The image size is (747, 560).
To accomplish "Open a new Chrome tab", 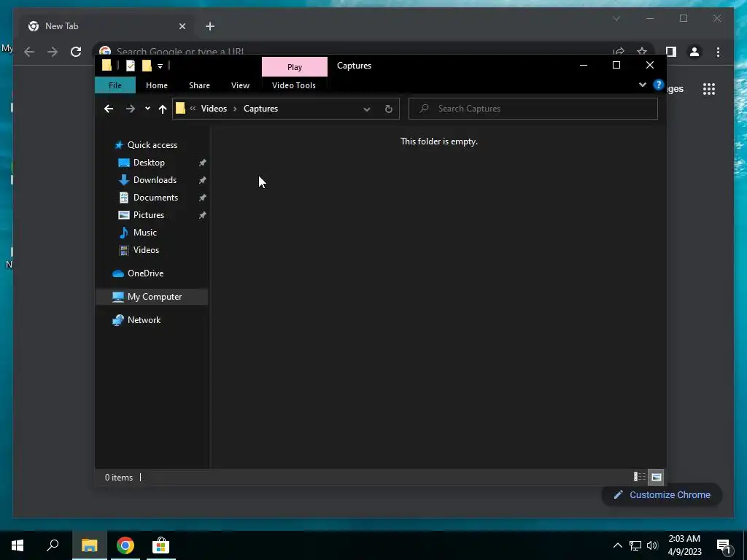I will [210, 26].
